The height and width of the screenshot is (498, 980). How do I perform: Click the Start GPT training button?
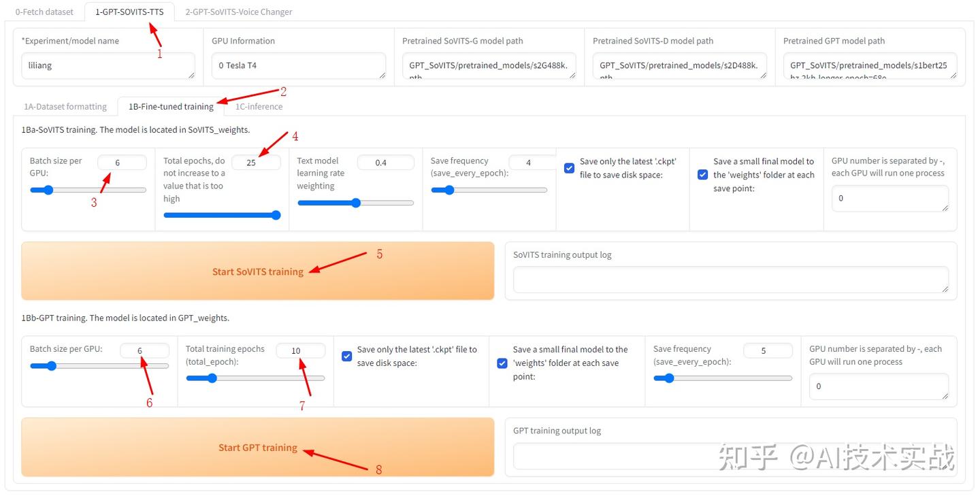point(258,447)
